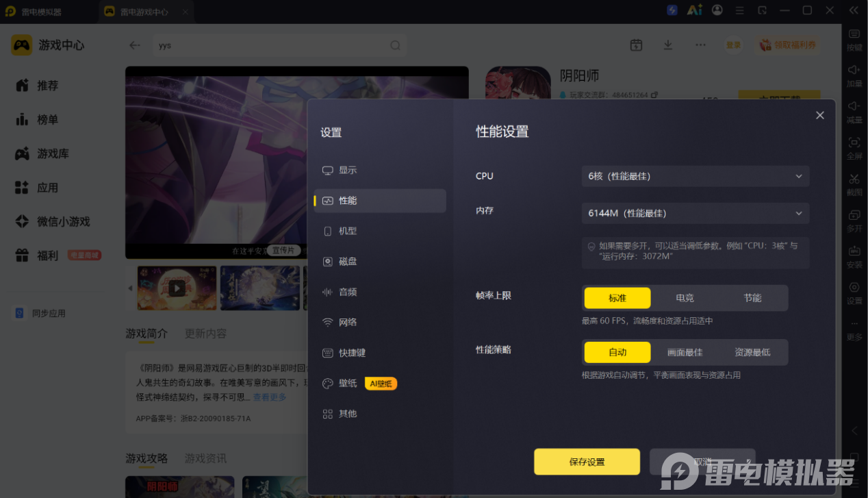Click 安装 APK install tool
The width and height of the screenshot is (868, 498).
(x=854, y=256)
